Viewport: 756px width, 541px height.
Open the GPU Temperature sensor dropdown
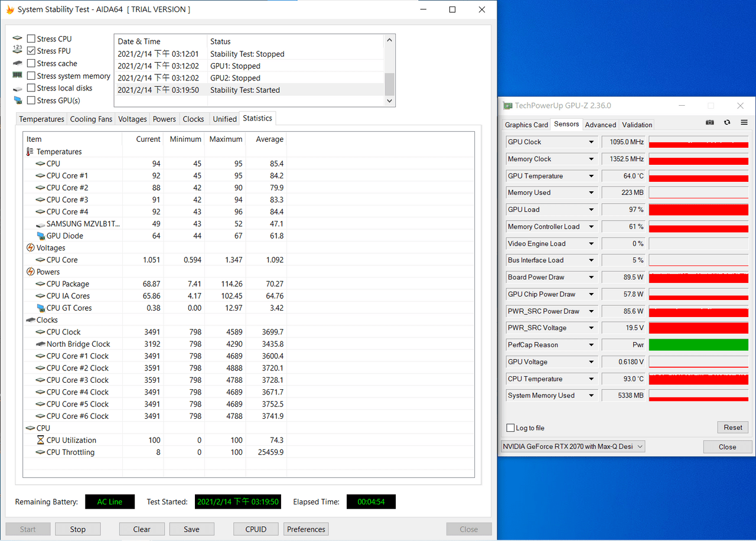[591, 176]
